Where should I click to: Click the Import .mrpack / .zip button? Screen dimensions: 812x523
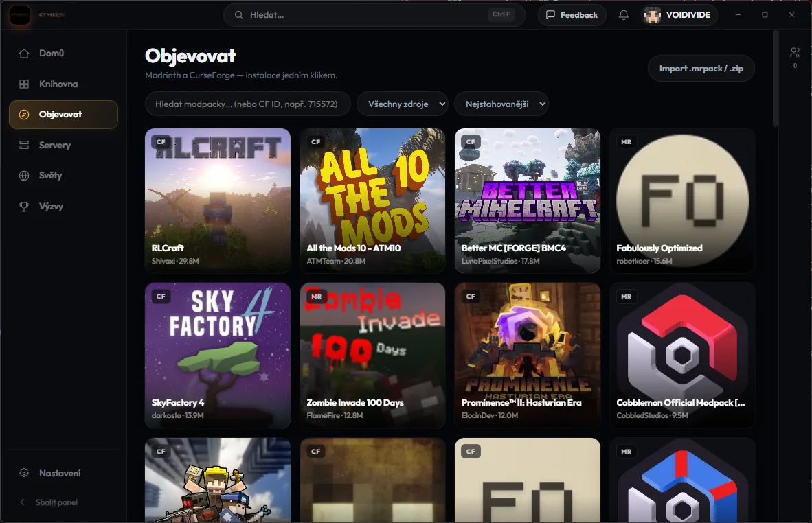click(x=701, y=68)
